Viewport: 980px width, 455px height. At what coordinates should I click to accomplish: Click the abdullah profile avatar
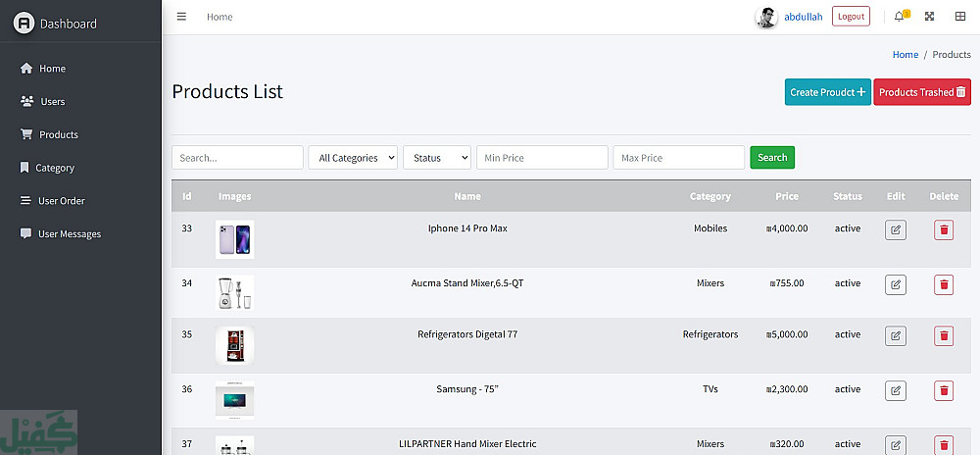(766, 18)
